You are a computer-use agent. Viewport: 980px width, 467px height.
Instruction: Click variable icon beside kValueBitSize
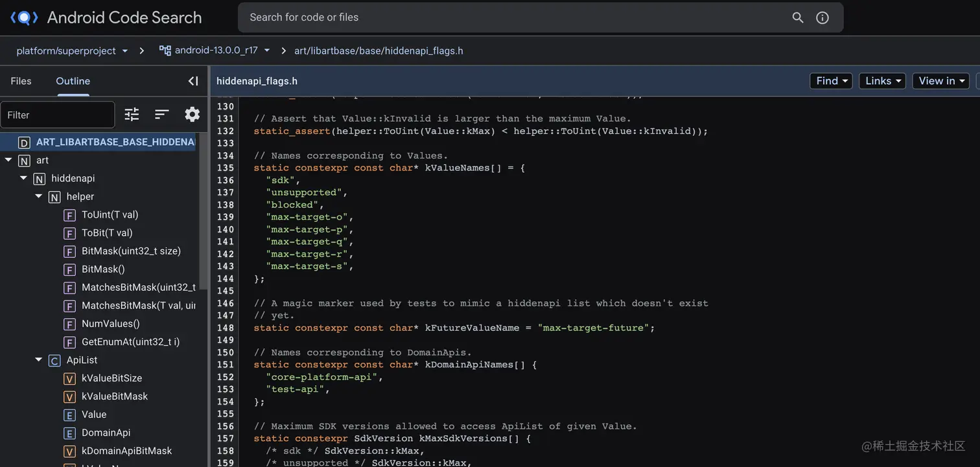click(69, 378)
